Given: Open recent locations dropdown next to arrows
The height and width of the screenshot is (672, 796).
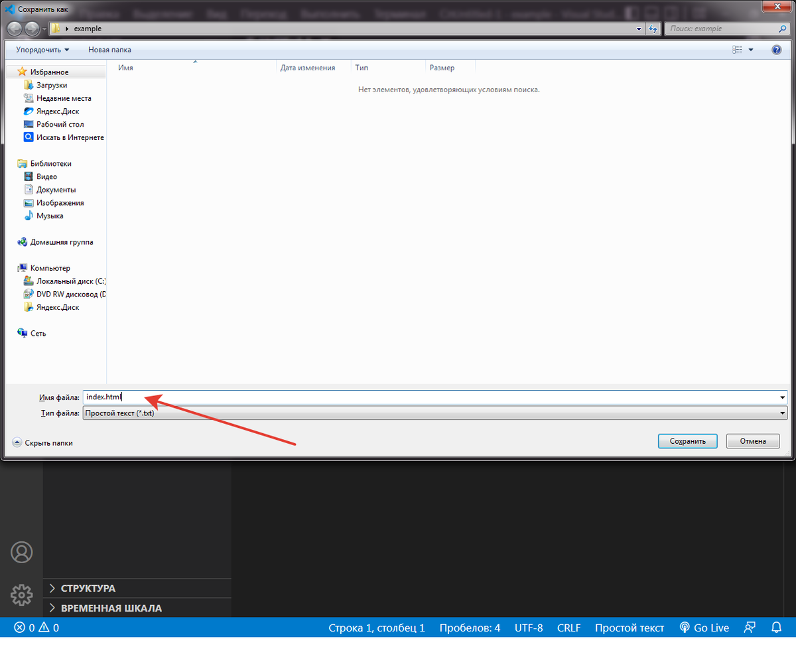Looking at the screenshot, I should click(x=44, y=29).
